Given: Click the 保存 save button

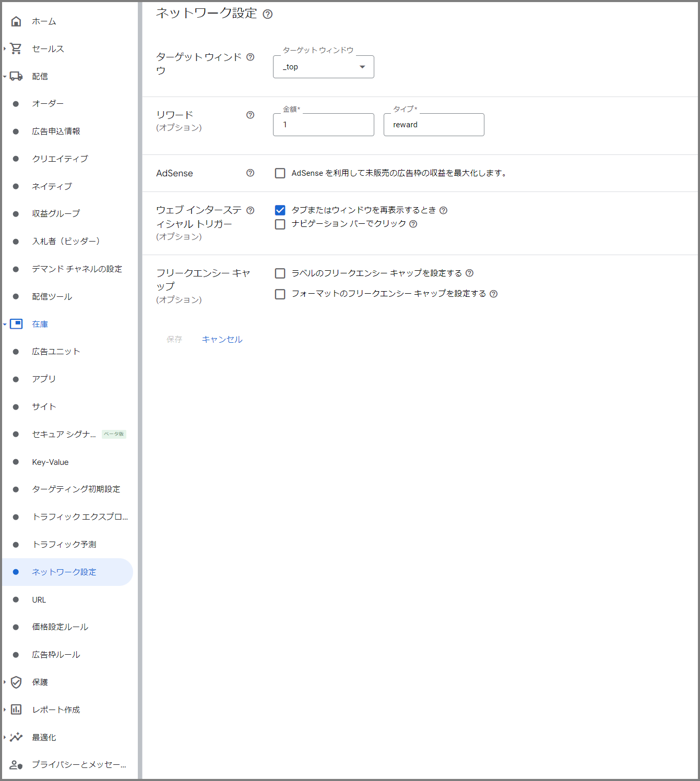Looking at the screenshot, I should pos(174,339).
